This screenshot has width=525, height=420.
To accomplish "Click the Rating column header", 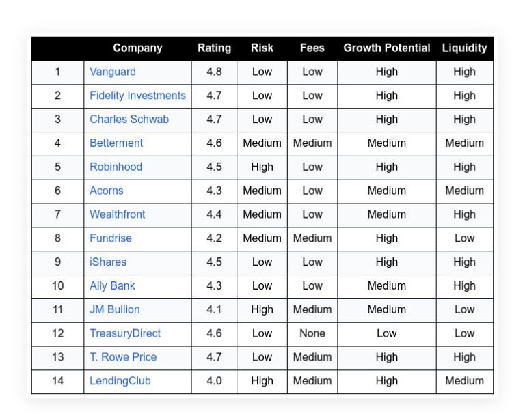I will (x=214, y=48).
